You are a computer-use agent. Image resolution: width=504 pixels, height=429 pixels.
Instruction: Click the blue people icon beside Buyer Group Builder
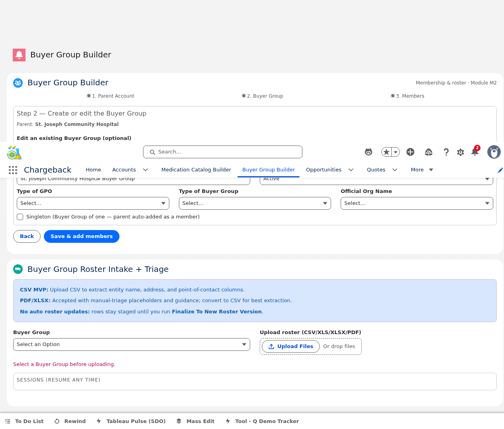coord(18,83)
